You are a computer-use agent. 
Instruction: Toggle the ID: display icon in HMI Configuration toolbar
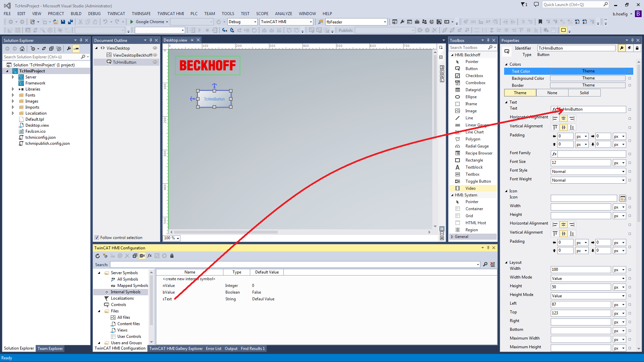tap(142, 256)
